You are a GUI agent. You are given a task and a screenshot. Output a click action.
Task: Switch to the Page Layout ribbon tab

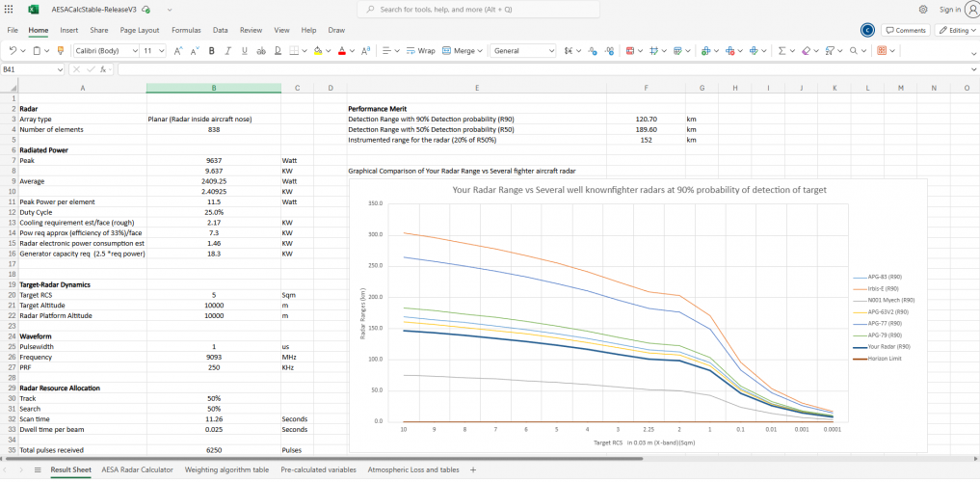pyautogui.click(x=140, y=30)
